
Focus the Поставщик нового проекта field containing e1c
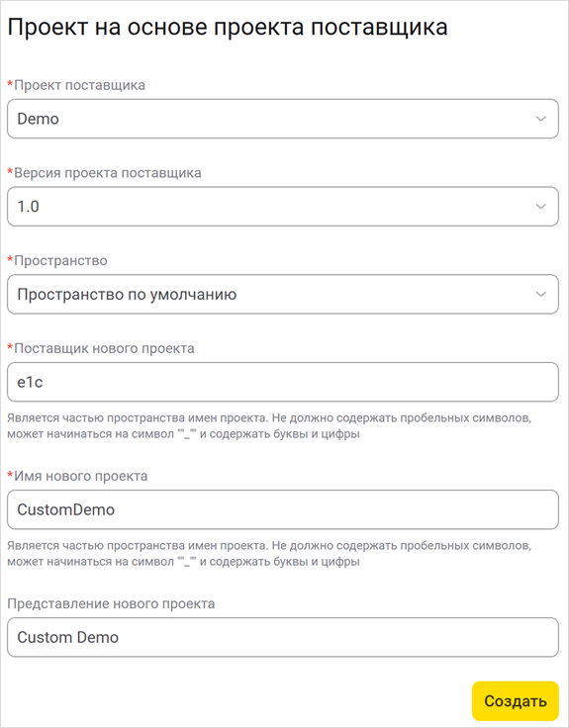[x=283, y=382]
